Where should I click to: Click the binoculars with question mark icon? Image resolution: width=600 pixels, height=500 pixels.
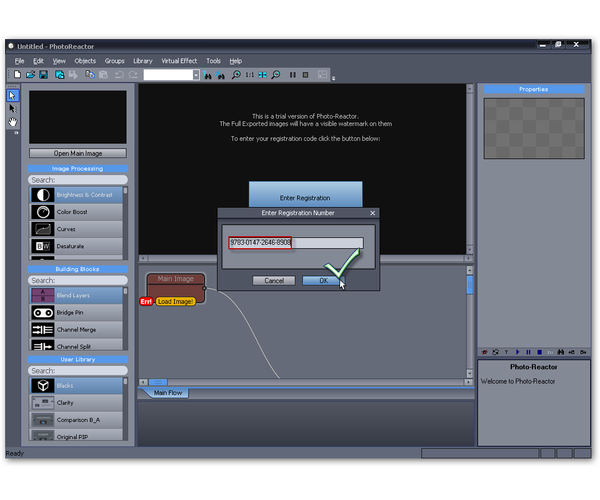(207, 75)
